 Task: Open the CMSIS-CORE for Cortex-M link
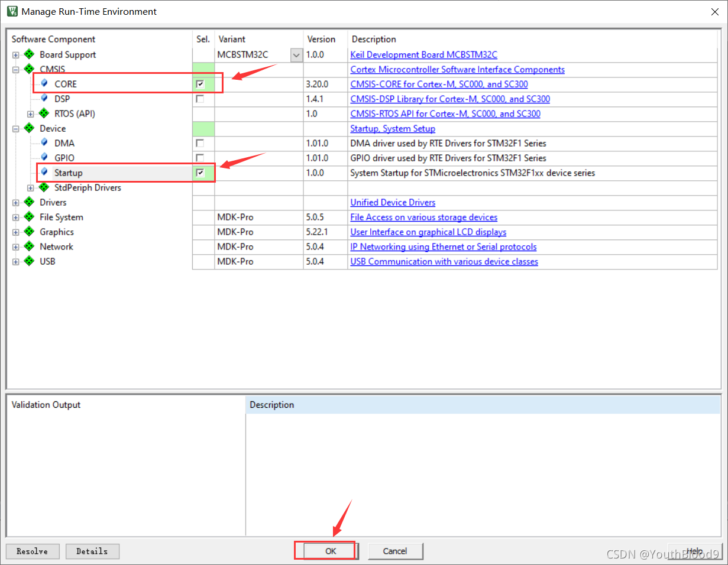439,84
